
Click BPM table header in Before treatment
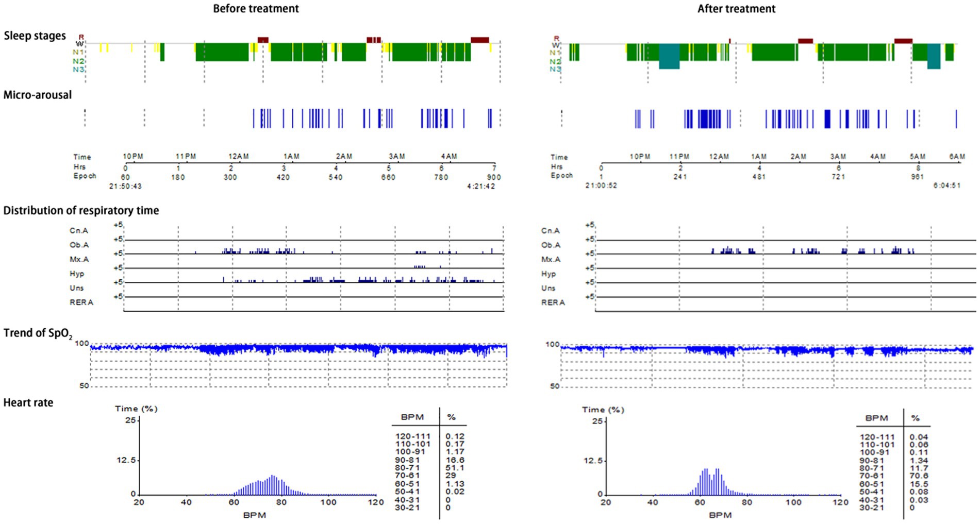point(412,417)
